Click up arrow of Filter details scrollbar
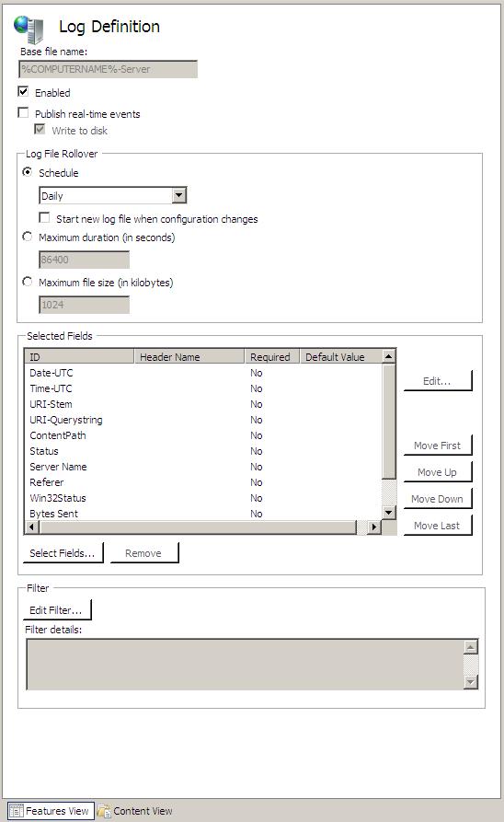The height and width of the screenshot is (822, 504). click(x=471, y=647)
